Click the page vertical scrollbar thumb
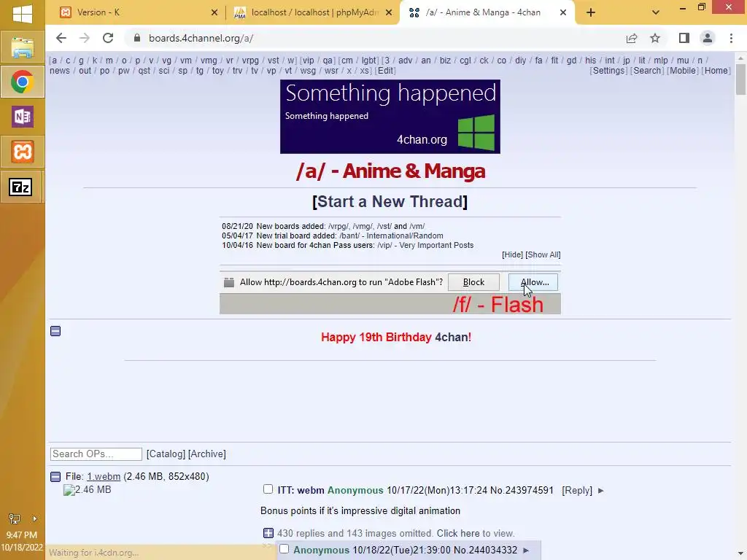 pyautogui.click(x=740, y=79)
